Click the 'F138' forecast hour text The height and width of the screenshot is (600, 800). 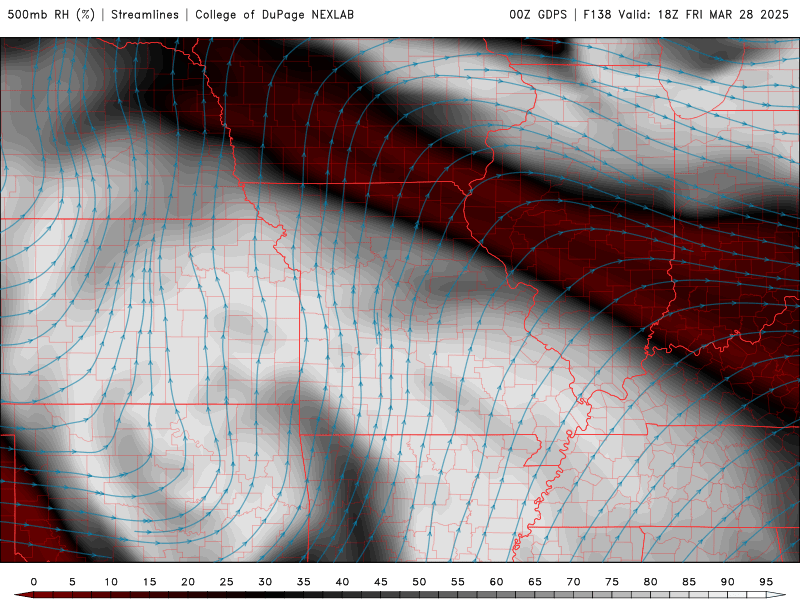(x=597, y=15)
